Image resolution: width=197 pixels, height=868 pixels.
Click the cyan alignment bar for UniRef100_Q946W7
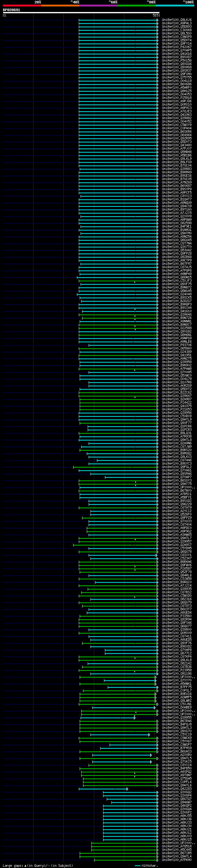[x=135, y=802]
